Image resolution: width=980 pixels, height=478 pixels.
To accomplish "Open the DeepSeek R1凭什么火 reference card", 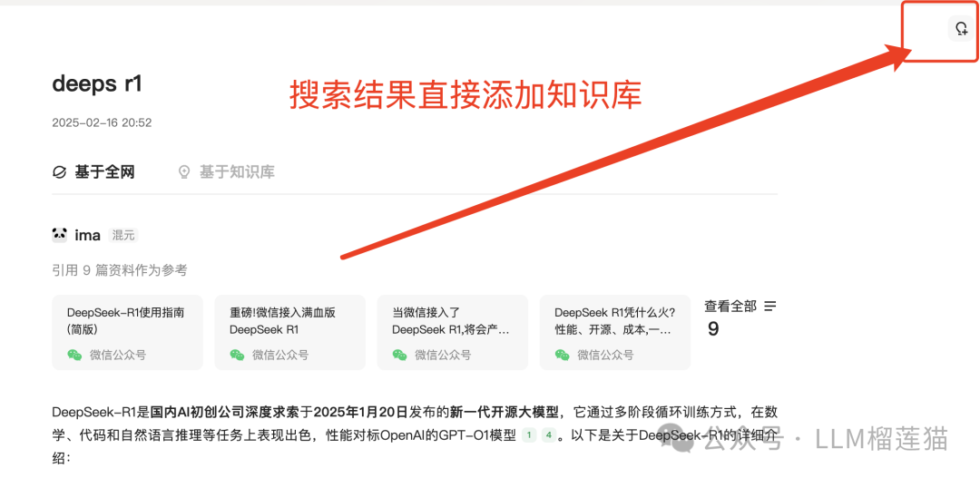I will (x=615, y=332).
